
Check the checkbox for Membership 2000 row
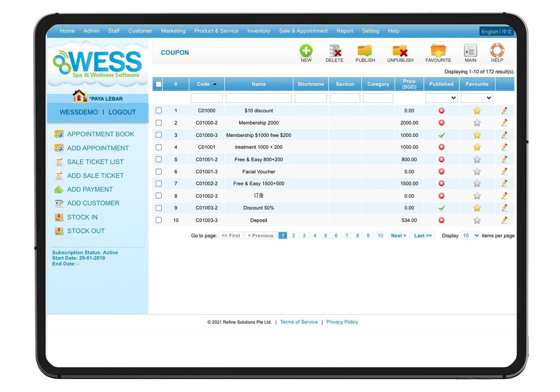point(158,122)
